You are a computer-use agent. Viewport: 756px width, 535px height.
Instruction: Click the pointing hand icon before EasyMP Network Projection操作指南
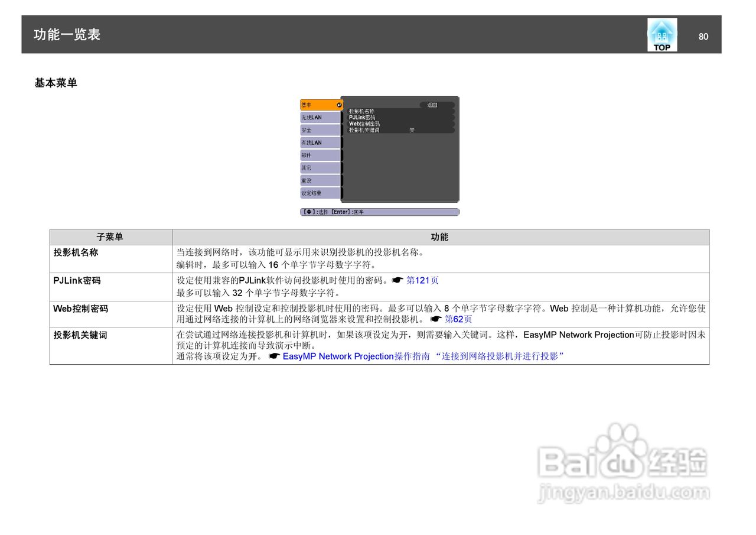[274, 356]
